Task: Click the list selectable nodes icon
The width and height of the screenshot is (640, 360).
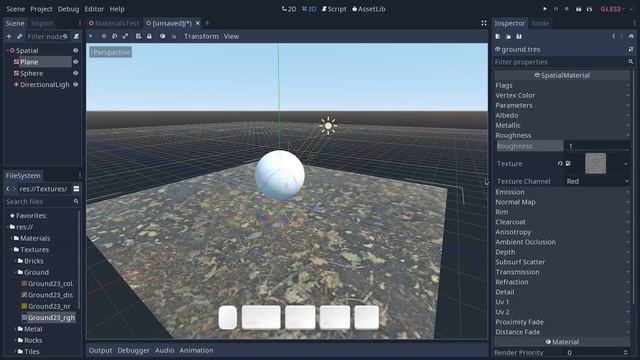Action: click(x=138, y=36)
